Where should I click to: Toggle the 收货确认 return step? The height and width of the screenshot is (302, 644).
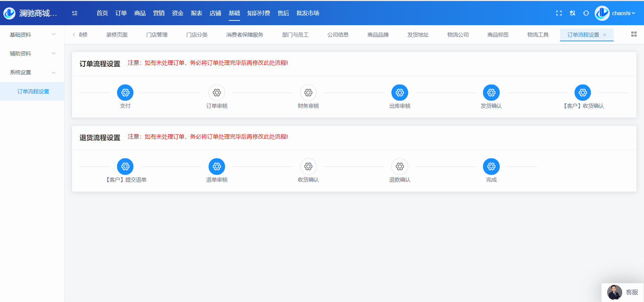coord(308,166)
